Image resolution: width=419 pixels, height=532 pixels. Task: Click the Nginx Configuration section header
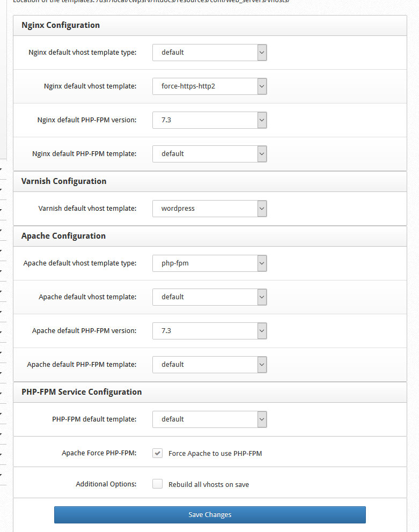[61, 25]
